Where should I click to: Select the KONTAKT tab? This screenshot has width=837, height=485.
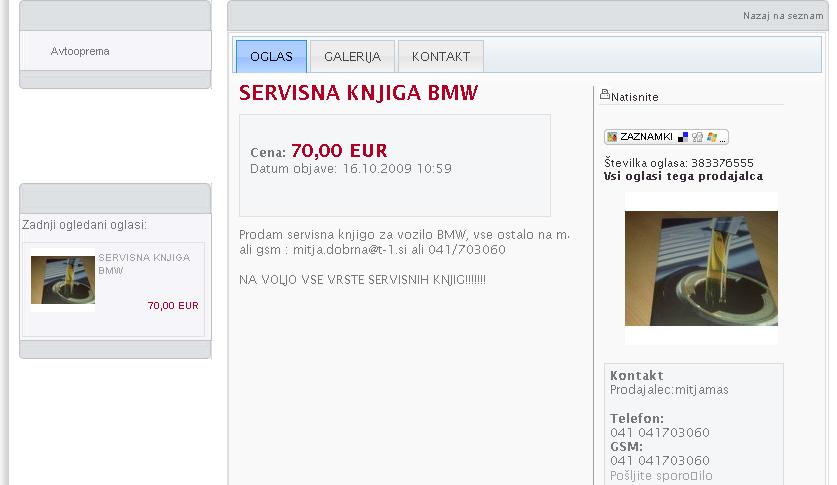(x=441, y=57)
